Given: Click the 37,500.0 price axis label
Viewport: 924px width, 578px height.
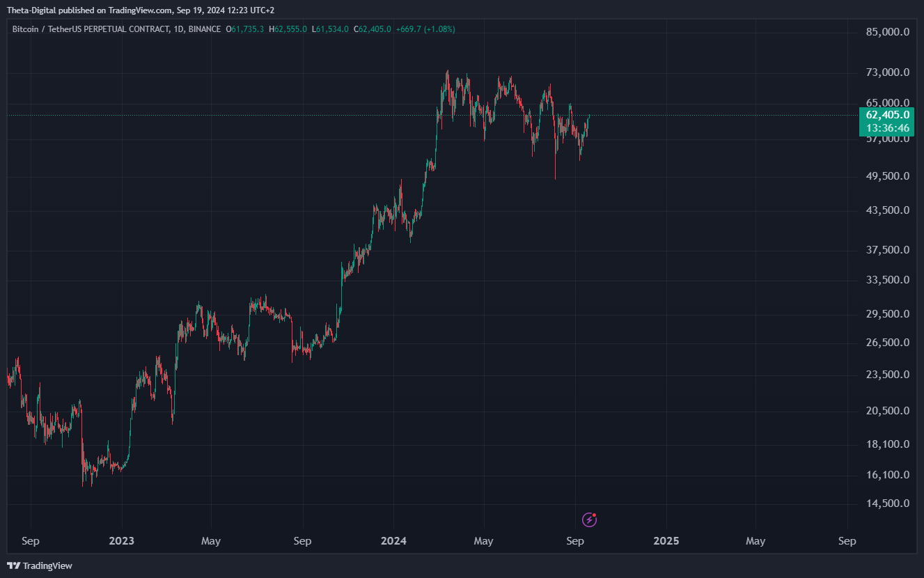Looking at the screenshot, I should pyautogui.click(x=887, y=250).
